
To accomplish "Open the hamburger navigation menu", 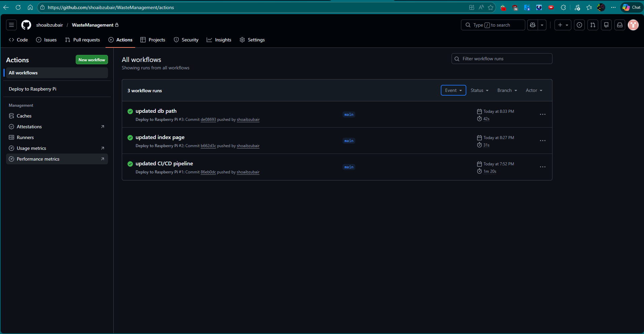I will [11, 25].
